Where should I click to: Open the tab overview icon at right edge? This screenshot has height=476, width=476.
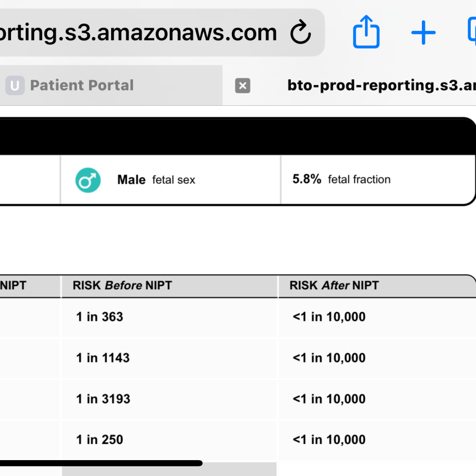click(x=472, y=33)
